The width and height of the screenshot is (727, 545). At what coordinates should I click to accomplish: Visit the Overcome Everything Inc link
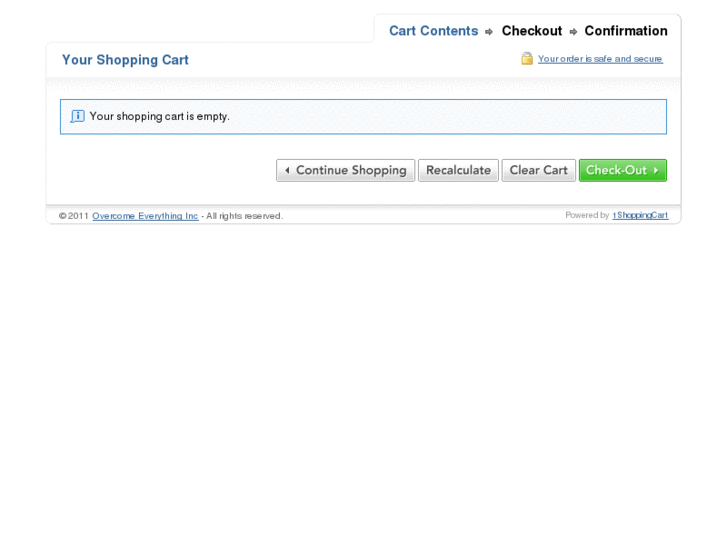pos(145,216)
